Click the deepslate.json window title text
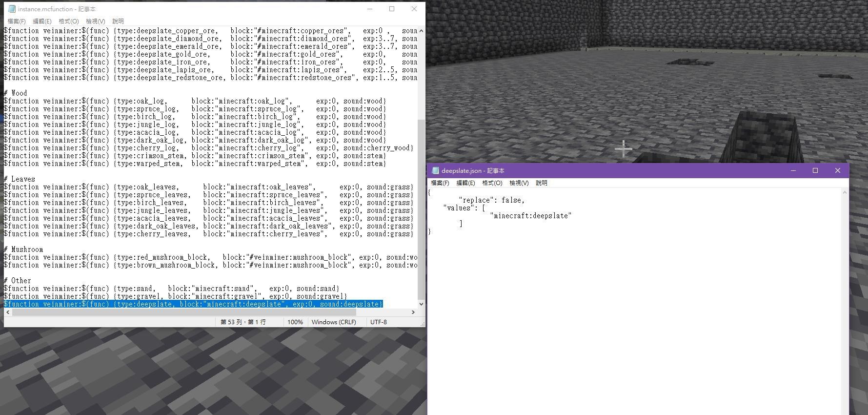Screen dimensions: 868x415 (x=473, y=170)
